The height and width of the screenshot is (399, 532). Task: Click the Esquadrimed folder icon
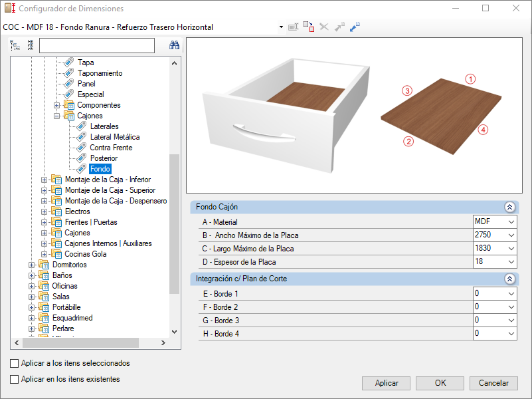click(x=44, y=318)
